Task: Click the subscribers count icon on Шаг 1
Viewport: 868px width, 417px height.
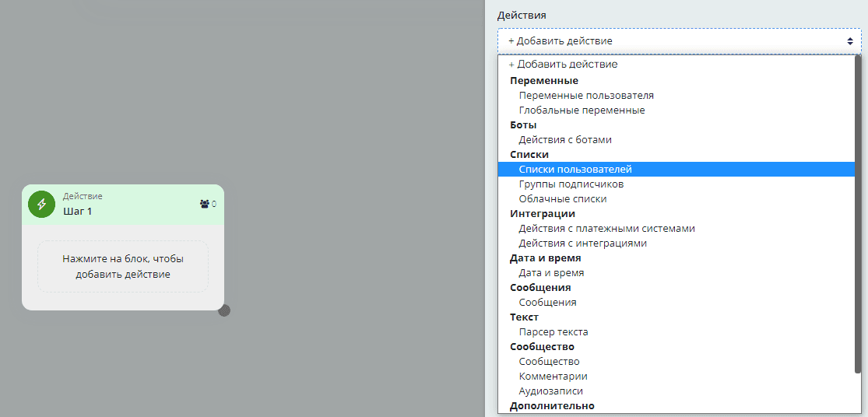Action: (205, 204)
